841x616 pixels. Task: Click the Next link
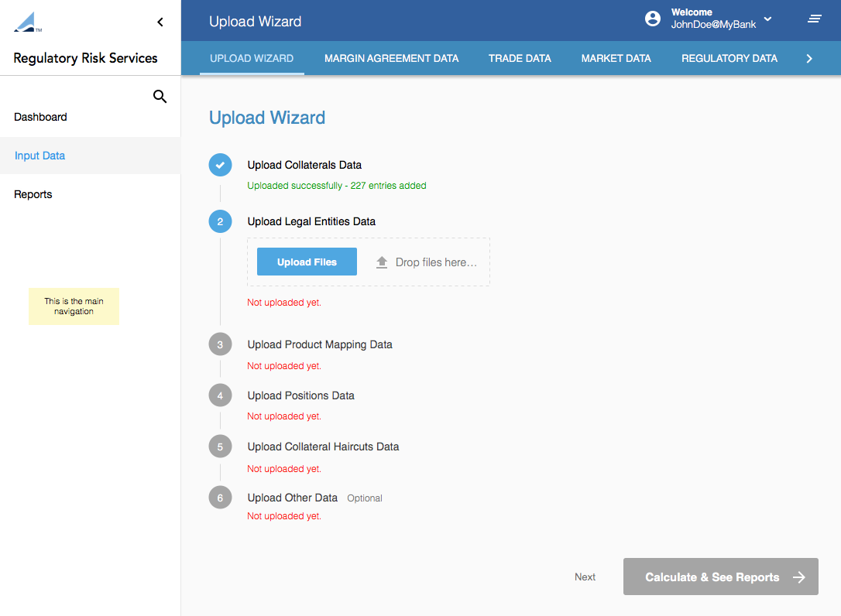coord(585,577)
